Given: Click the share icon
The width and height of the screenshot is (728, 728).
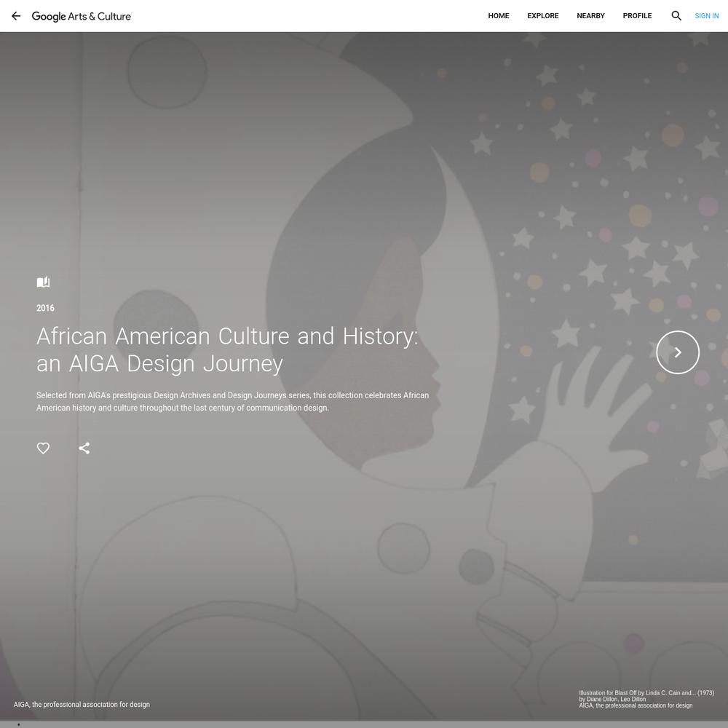Looking at the screenshot, I should click(x=84, y=448).
